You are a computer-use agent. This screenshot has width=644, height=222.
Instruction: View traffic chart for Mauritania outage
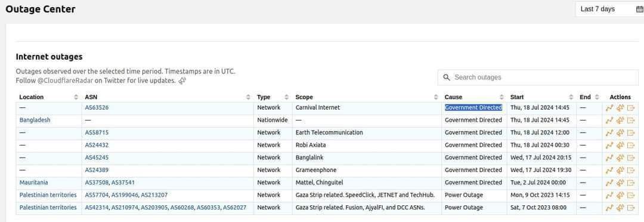(x=609, y=183)
